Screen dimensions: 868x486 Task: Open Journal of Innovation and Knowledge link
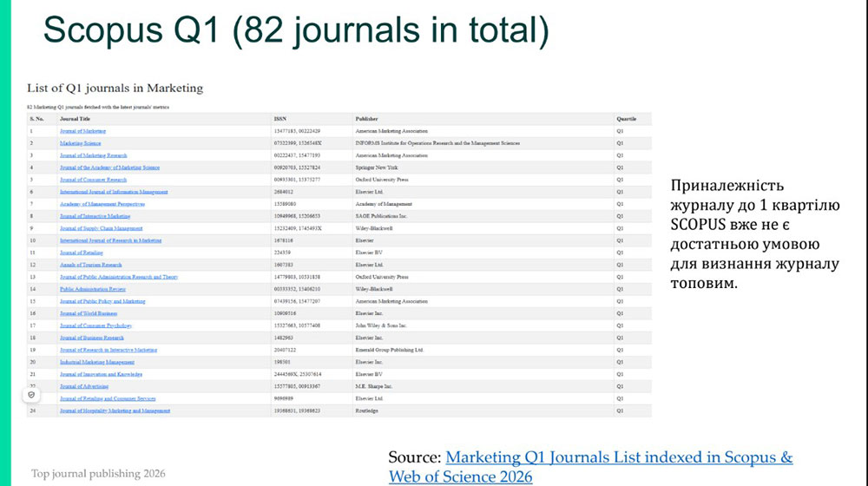coord(101,373)
